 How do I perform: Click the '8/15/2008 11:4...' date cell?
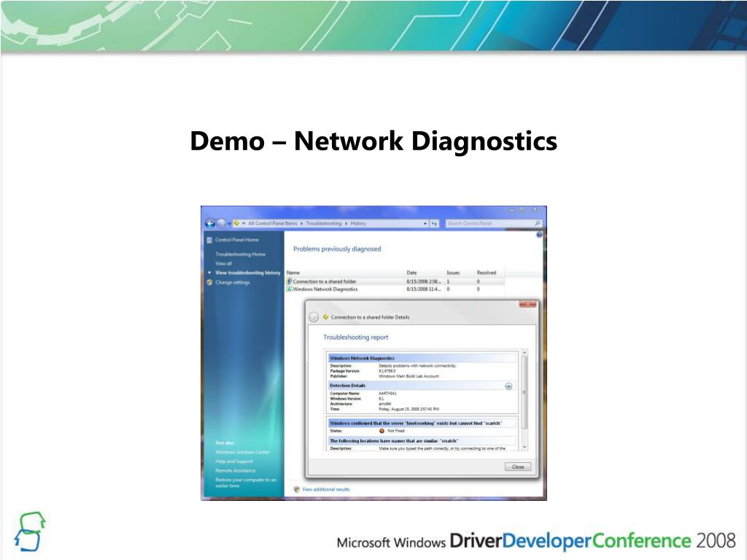[424, 289]
